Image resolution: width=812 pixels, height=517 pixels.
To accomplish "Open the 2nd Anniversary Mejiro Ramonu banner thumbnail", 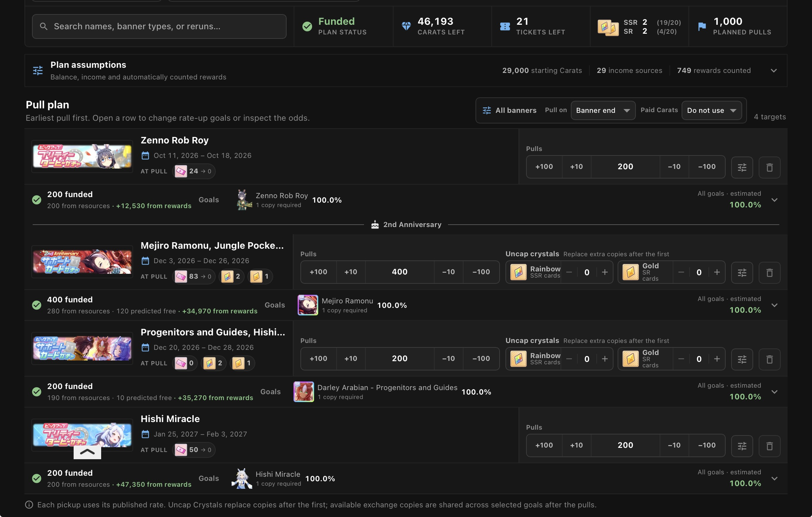I will tap(82, 262).
